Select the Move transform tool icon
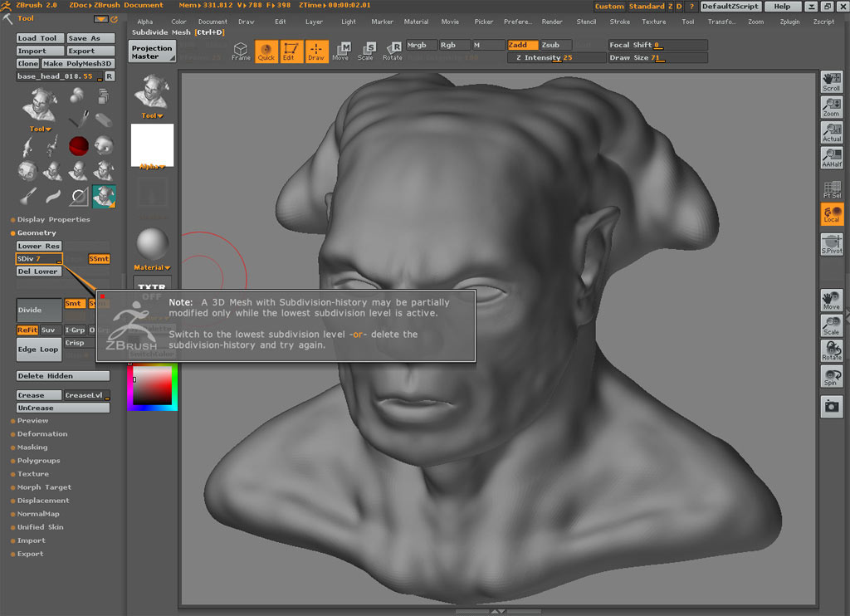Image resolution: width=850 pixels, height=616 pixels. click(341, 51)
